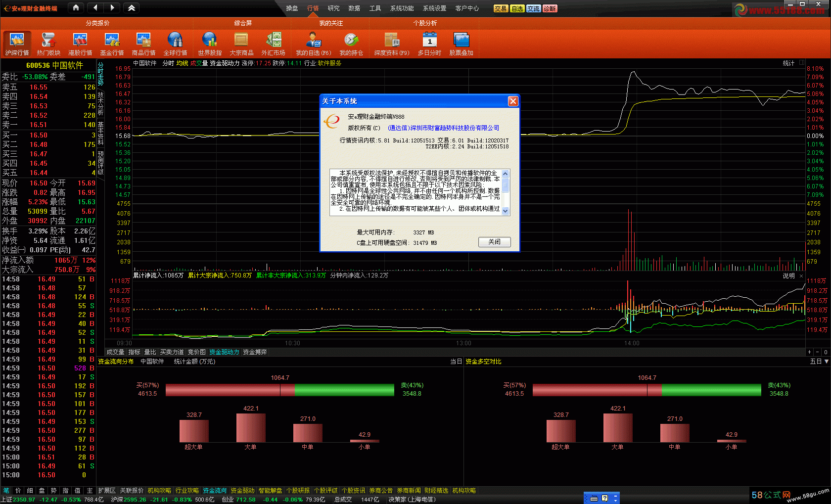The width and height of the screenshot is (831, 504).
Task: Open 券商公告 bottom tab
Action: (380, 491)
